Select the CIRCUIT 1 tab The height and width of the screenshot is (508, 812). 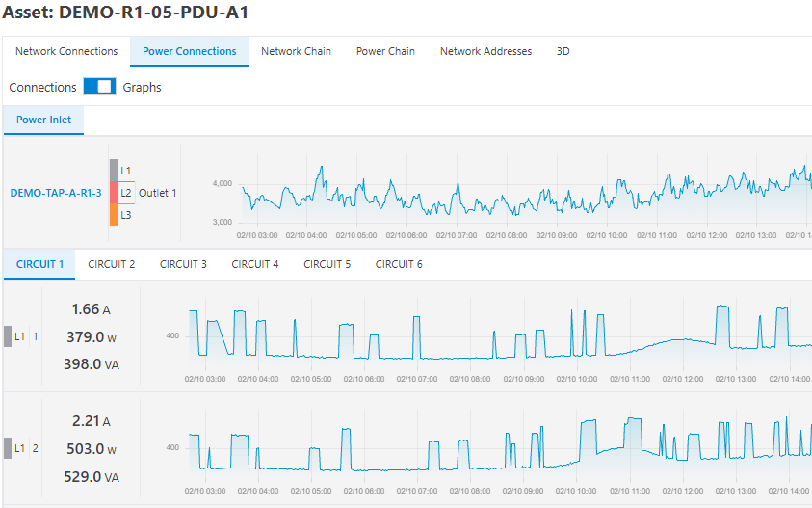click(x=39, y=264)
